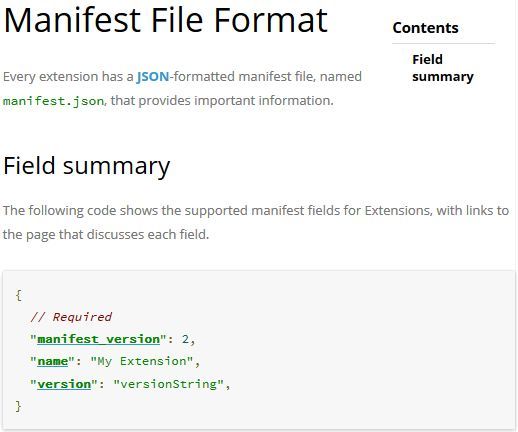Click the Field summary section heading
The width and height of the screenshot is (518, 432).
[87, 166]
